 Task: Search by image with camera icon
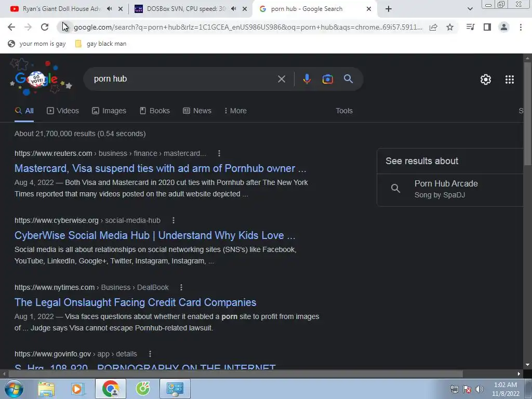pos(327,79)
